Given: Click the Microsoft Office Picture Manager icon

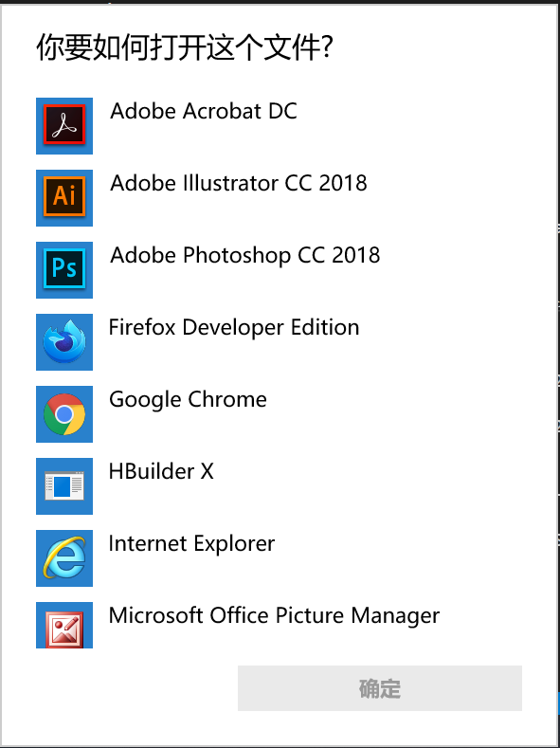Looking at the screenshot, I should [64, 625].
